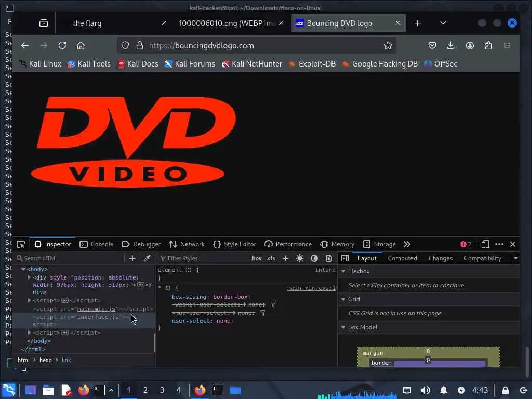Image resolution: width=532 pixels, height=399 pixels.
Task: Pick a color with the eyedropper
Action: point(147,258)
